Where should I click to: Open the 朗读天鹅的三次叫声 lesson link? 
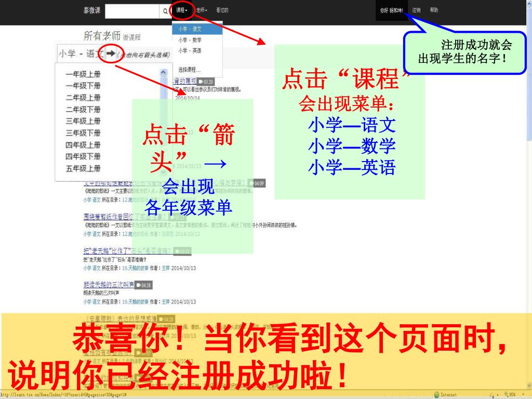[x=109, y=284]
